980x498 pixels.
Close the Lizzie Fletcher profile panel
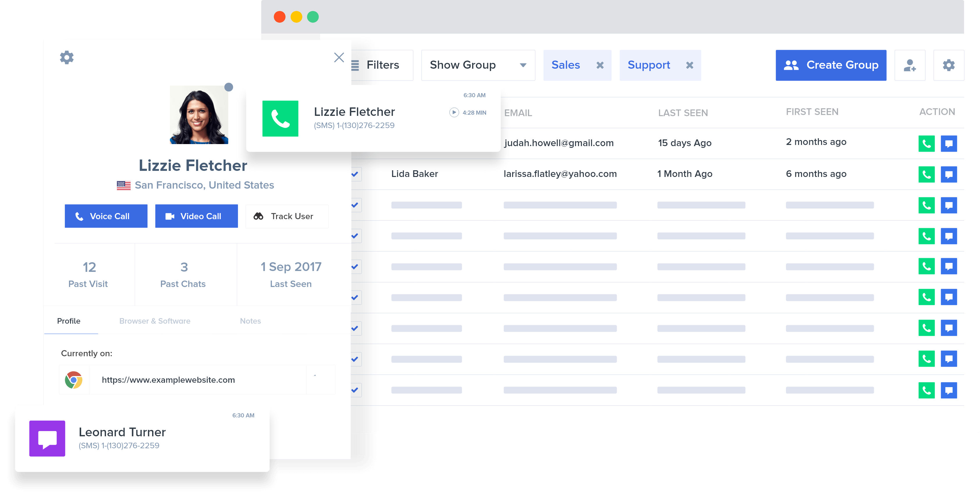tap(339, 58)
